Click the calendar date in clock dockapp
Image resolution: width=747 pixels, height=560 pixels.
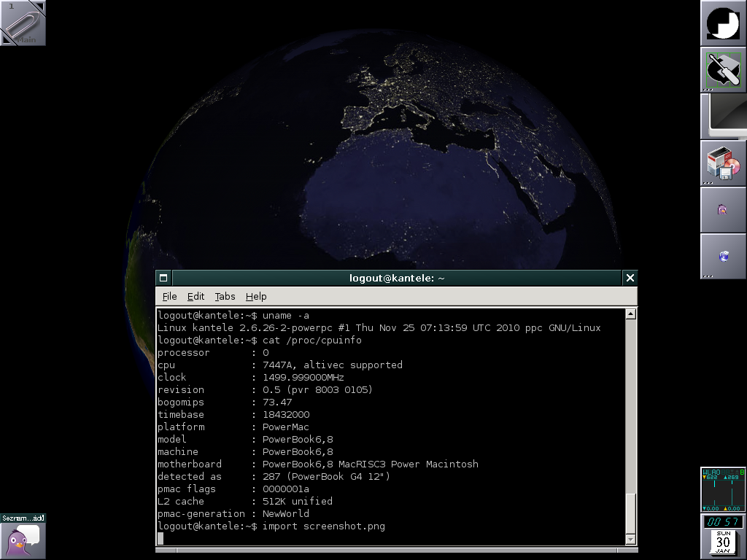[723, 542]
